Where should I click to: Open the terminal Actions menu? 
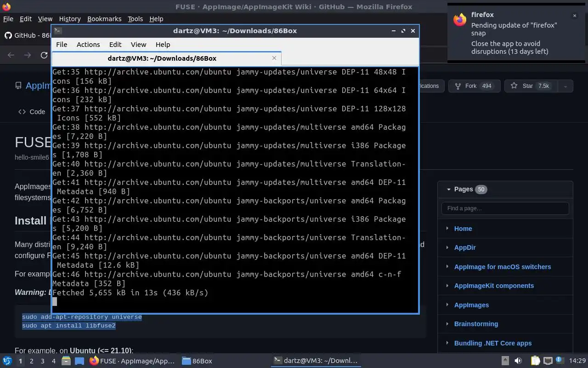88,45
